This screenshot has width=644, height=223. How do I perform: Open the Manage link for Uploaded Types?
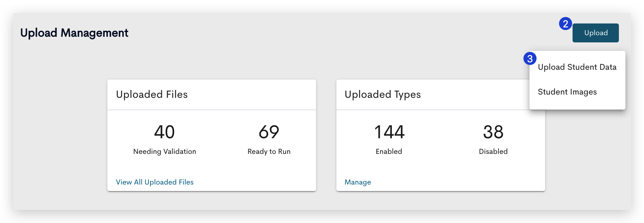click(x=358, y=182)
